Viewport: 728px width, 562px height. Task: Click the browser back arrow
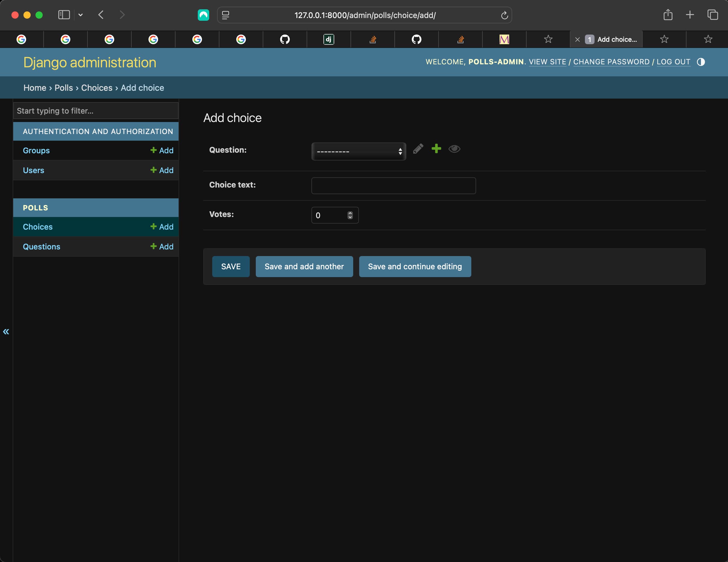(101, 15)
